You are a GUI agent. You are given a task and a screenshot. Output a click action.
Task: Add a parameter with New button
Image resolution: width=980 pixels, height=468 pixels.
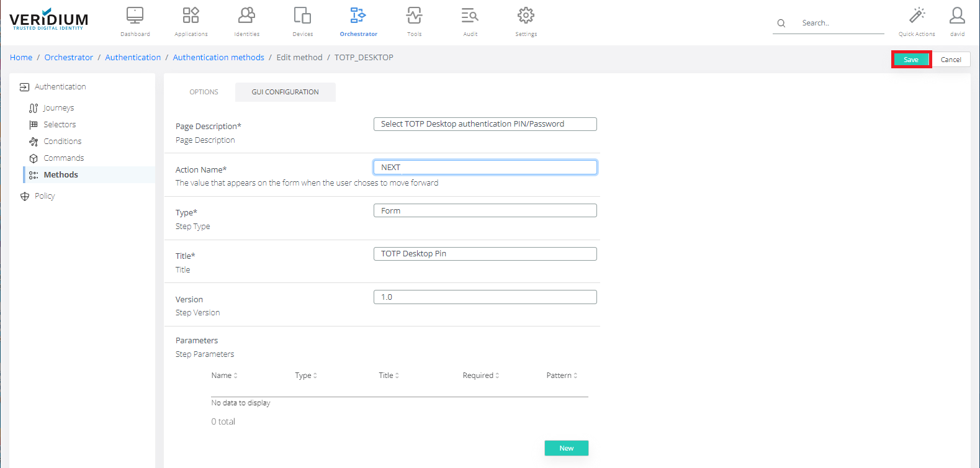(x=566, y=448)
